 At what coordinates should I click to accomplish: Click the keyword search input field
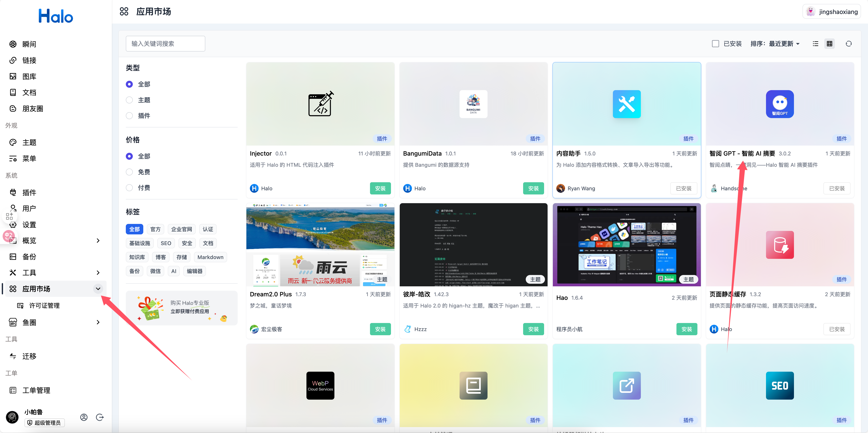point(165,44)
